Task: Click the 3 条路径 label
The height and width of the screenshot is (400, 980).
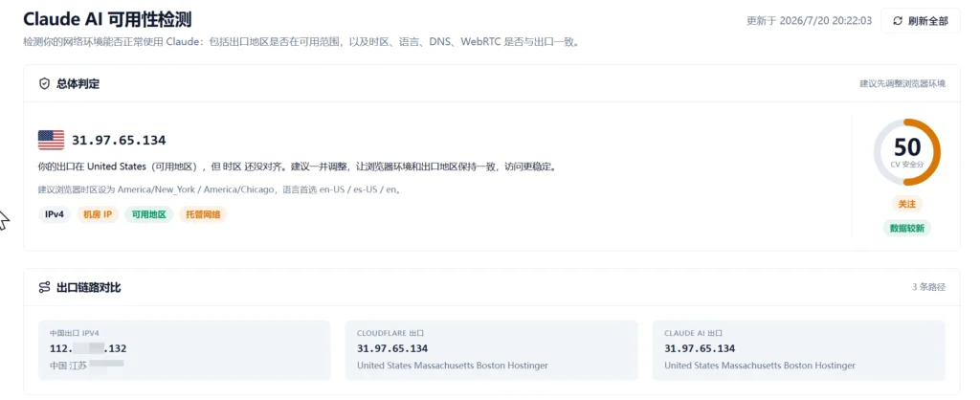Action: coord(928,287)
